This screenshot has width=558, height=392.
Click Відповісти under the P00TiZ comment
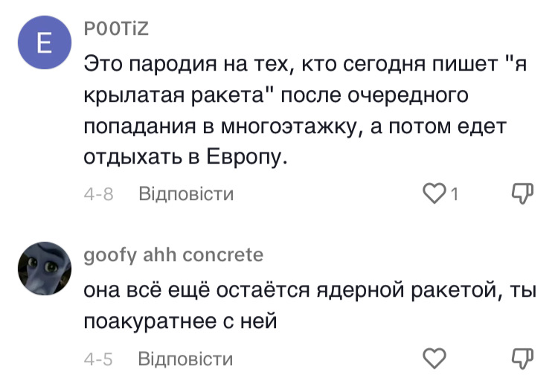[x=186, y=195]
